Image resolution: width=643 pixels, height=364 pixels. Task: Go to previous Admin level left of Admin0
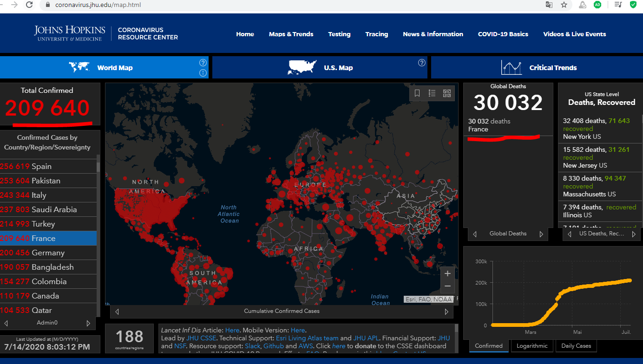coord(7,323)
